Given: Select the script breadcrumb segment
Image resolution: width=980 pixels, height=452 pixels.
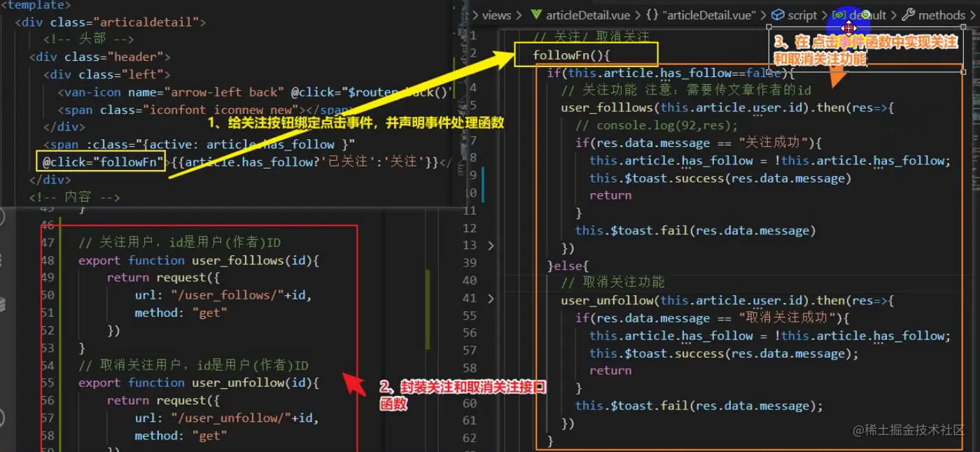Looking at the screenshot, I should click(794, 15).
